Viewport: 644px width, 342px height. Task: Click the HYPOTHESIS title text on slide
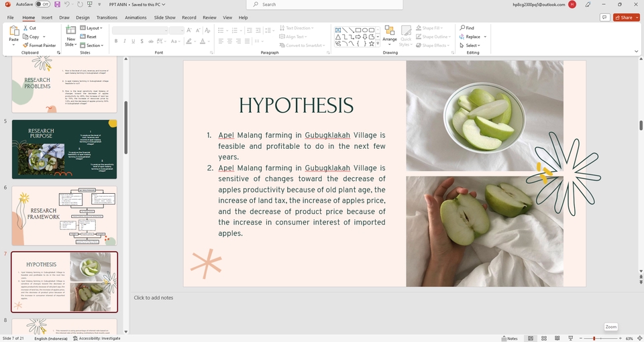(296, 105)
